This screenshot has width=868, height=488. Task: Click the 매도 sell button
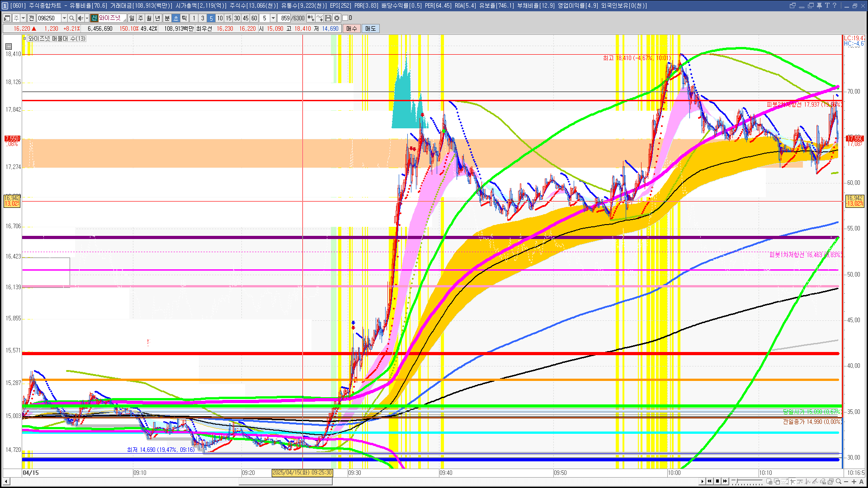371,28
